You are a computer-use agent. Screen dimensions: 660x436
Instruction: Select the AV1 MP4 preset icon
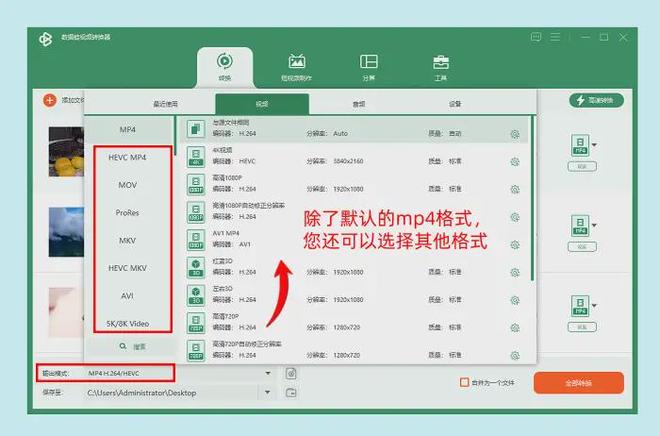196,240
